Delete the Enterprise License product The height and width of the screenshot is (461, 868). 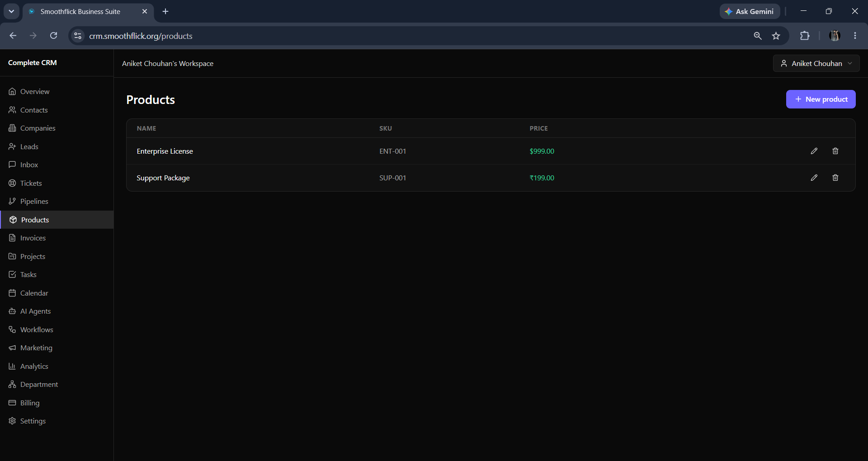pos(835,151)
